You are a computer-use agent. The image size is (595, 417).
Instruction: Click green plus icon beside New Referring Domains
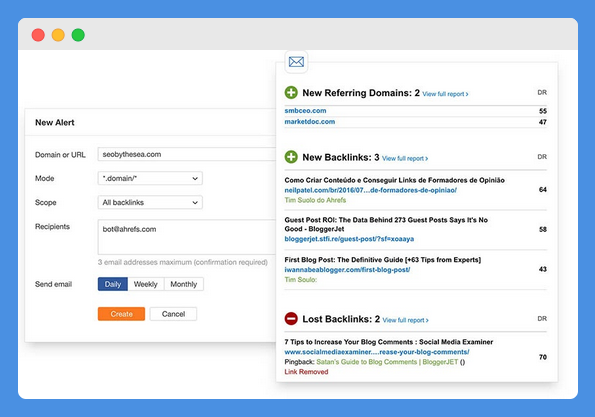coord(291,92)
